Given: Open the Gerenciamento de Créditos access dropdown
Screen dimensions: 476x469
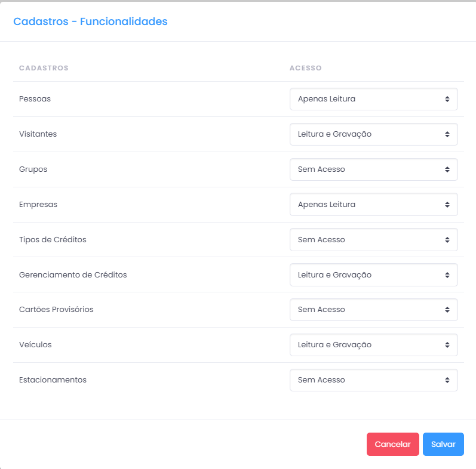Looking at the screenshot, I should pos(374,275).
